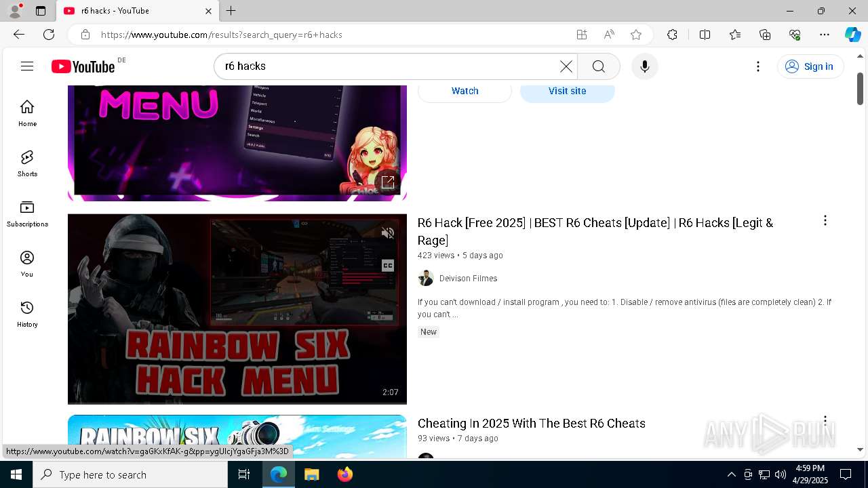Open Read aloud in address bar
The image size is (868, 488).
pos(609,35)
